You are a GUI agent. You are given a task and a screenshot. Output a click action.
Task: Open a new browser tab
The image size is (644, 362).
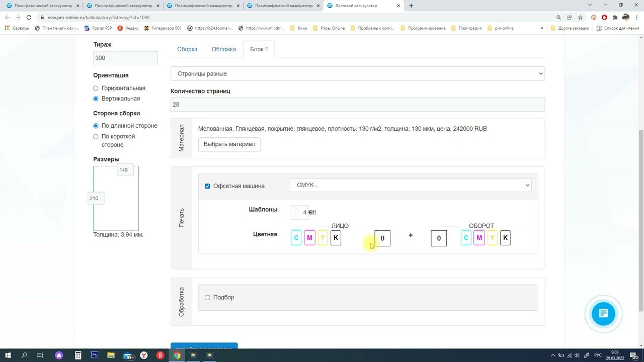(411, 6)
